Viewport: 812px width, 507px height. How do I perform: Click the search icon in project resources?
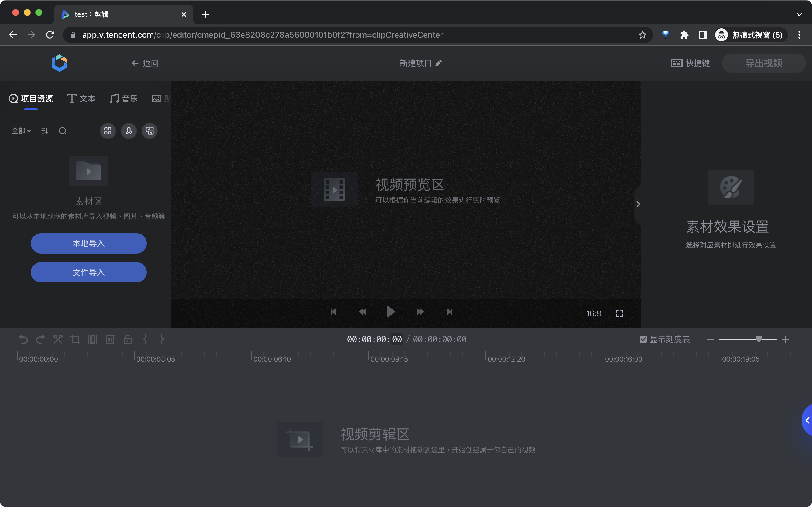point(62,131)
